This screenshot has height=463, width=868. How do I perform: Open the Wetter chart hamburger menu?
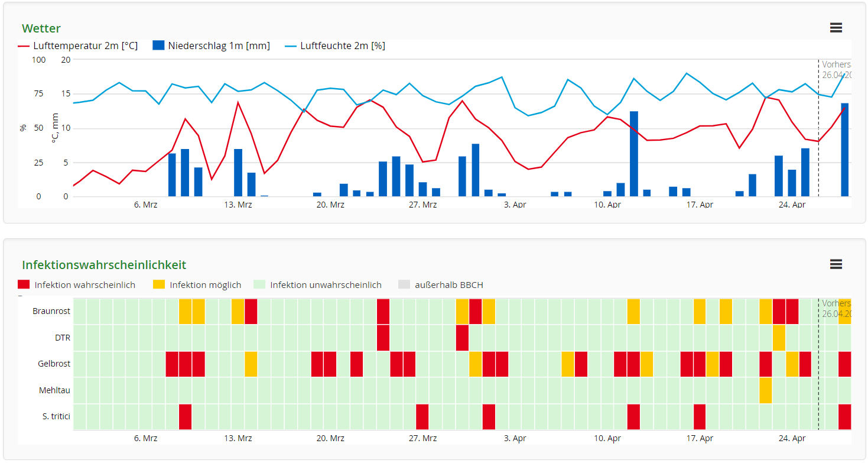tap(836, 28)
